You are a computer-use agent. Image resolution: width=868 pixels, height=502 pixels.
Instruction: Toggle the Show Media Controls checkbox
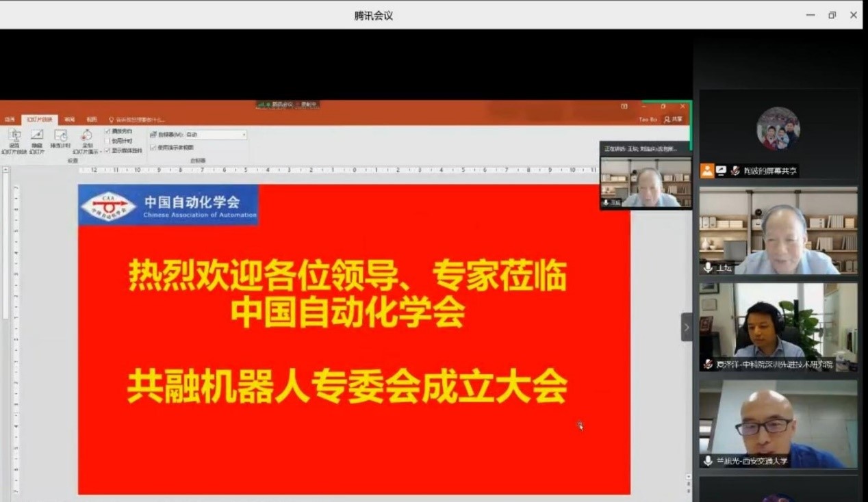click(x=107, y=150)
